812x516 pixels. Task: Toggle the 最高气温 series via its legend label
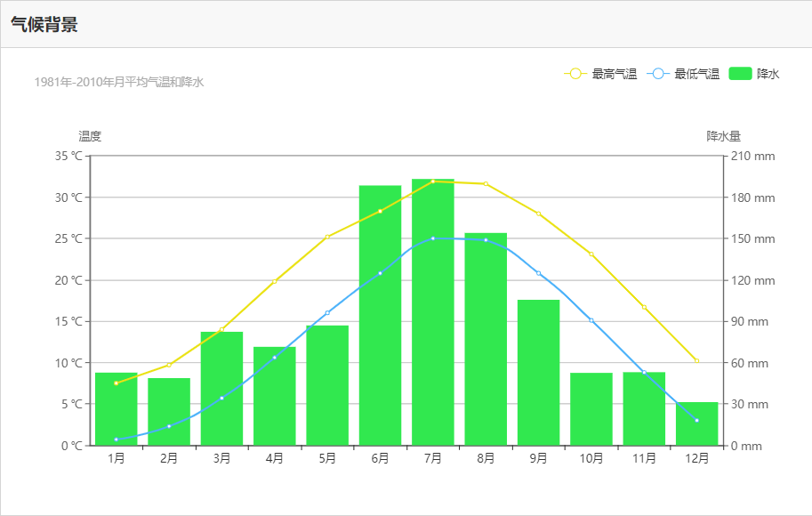pyautogui.click(x=615, y=74)
